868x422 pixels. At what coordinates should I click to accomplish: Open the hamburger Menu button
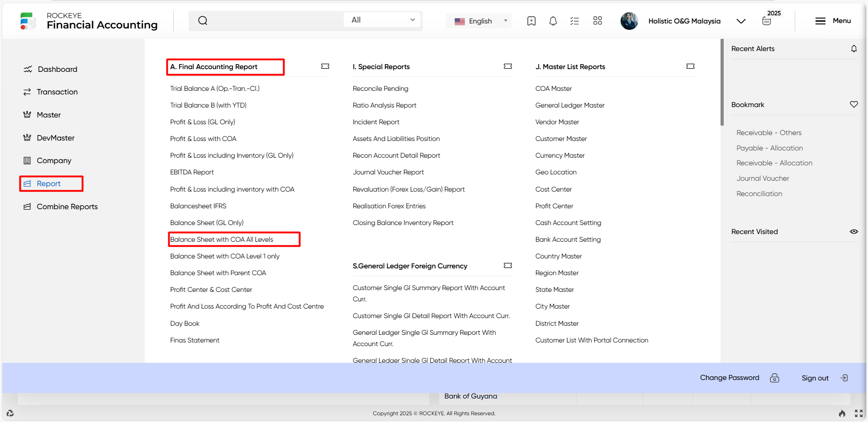833,21
